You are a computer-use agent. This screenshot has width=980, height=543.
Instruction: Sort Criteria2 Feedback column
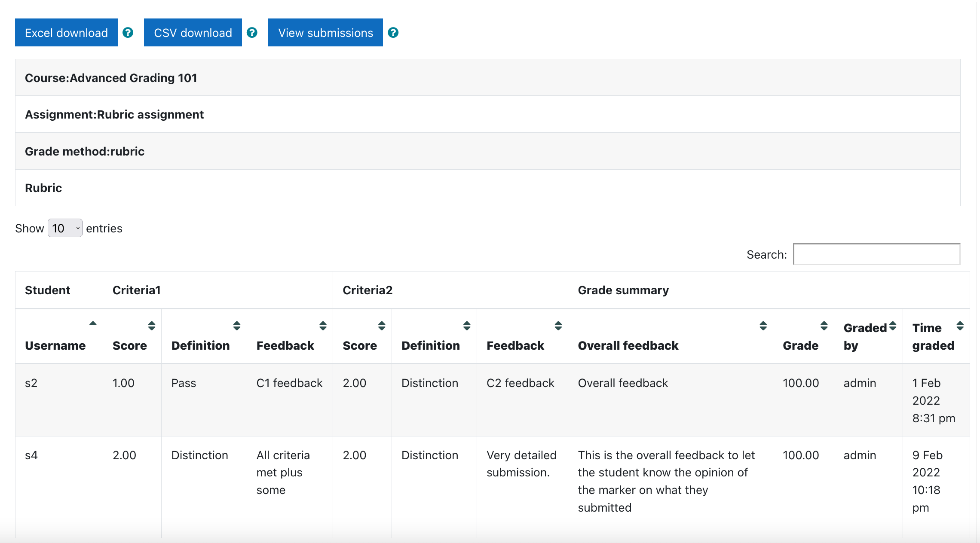click(x=558, y=326)
